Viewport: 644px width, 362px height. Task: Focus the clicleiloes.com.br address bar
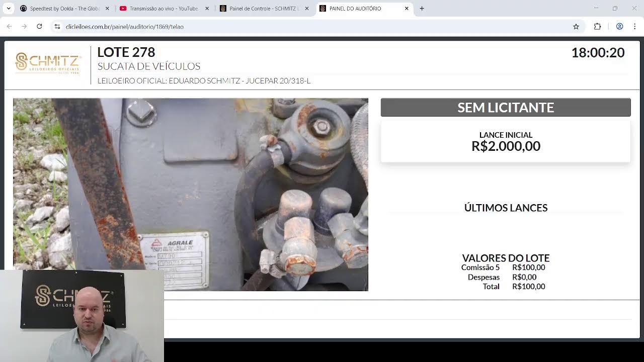(x=317, y=26)
